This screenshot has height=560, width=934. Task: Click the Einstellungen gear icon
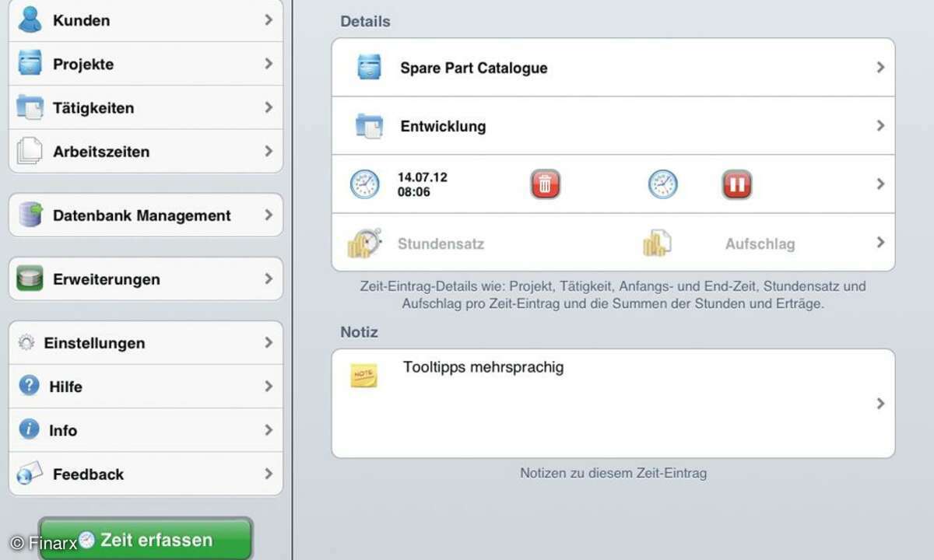tap(26, 342)
